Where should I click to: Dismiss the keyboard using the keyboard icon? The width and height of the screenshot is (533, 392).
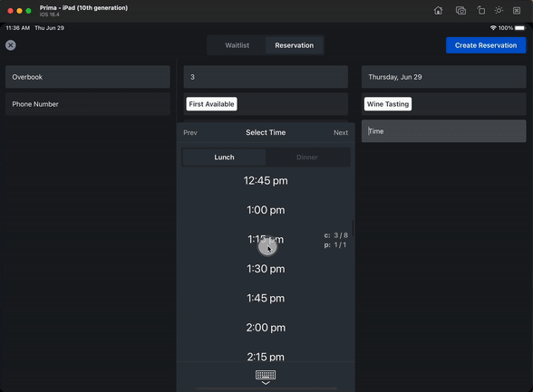[x=266, y=378]
